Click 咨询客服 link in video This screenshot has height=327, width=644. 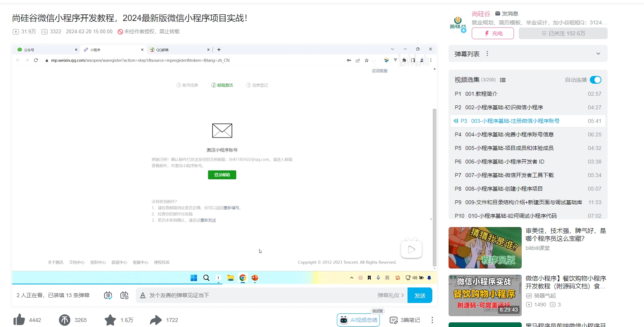click(380, 71)
